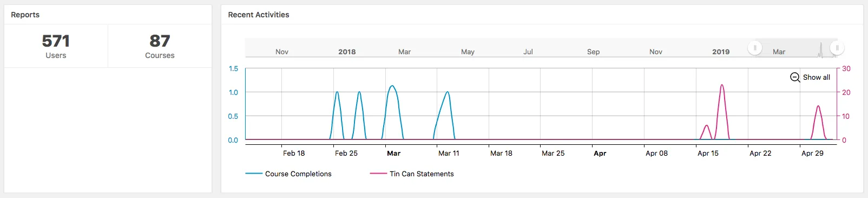Click the Sep mark in date scrollbar
The image size is (868, 198).
[593, 52]
